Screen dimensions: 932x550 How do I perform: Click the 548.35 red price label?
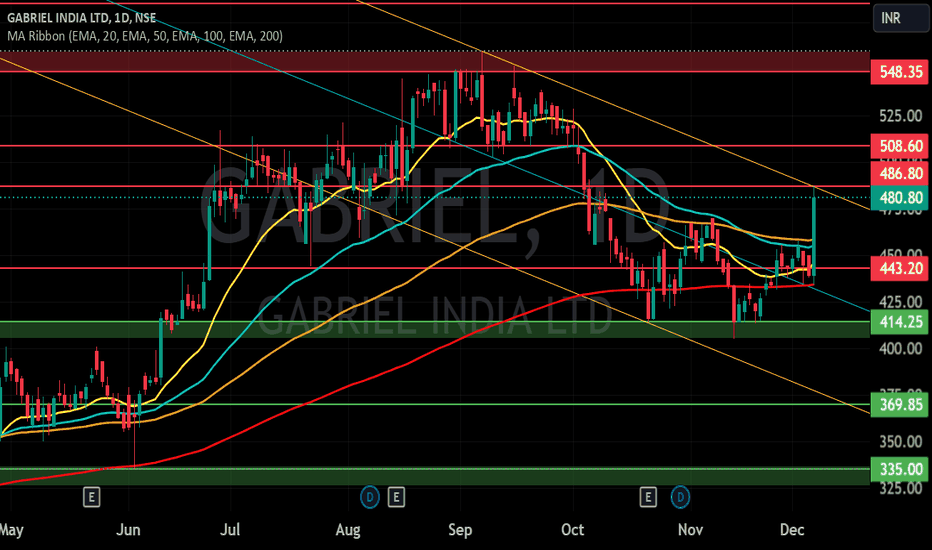tap(899, 72)
